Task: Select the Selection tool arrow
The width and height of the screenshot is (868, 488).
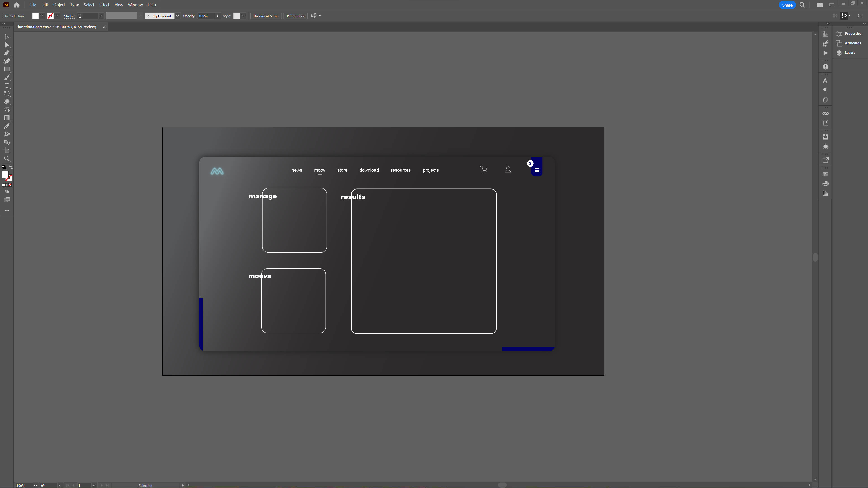Action: pos(7,37)
